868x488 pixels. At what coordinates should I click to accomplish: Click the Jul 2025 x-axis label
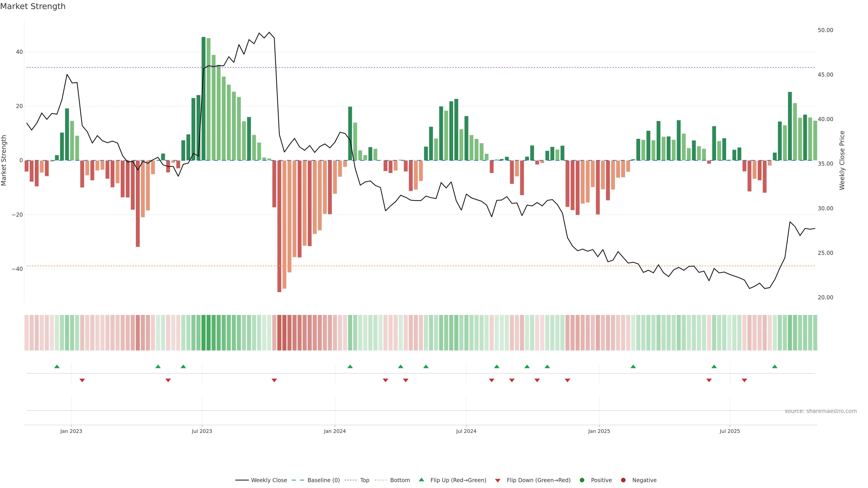pyautogui.click(x=729, y=431)
